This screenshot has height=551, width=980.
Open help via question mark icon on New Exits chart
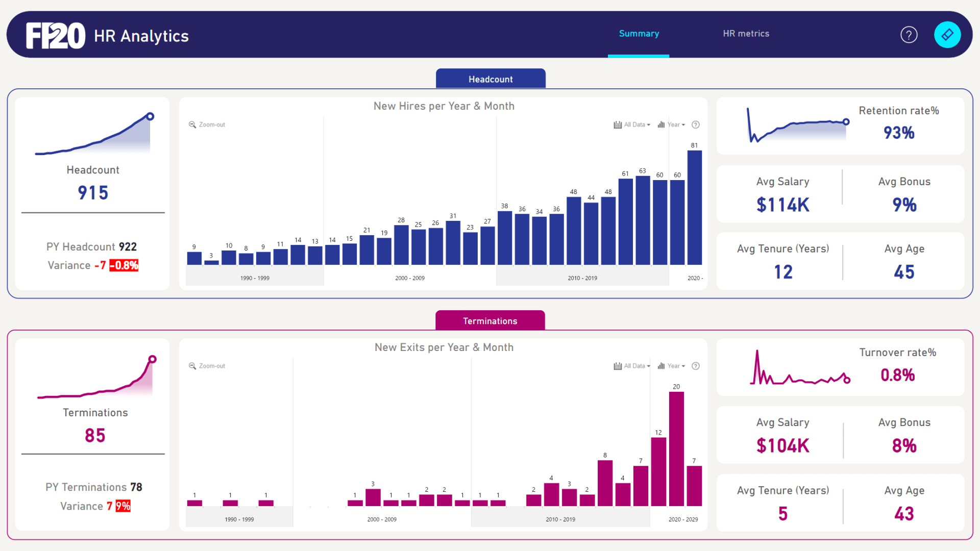(x=695, y=366)
